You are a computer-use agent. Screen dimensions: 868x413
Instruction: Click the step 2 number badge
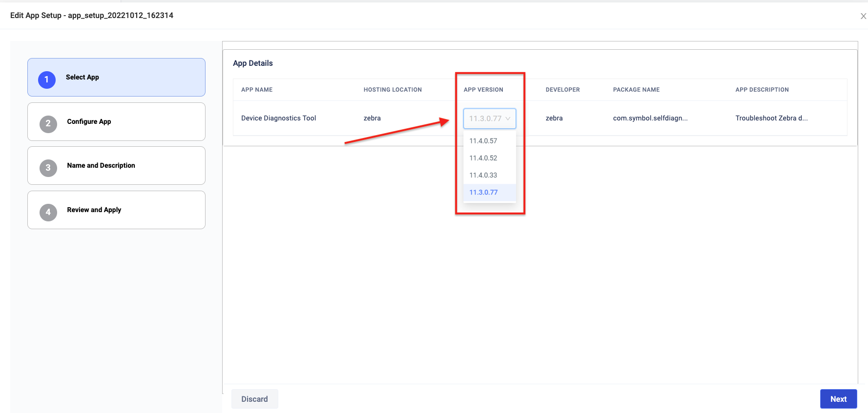[48, 123]
